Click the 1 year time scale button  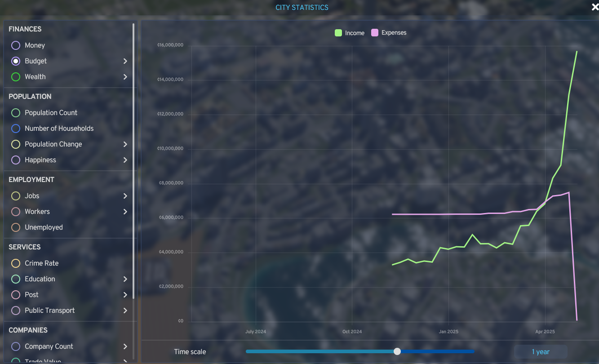(540, 351)
